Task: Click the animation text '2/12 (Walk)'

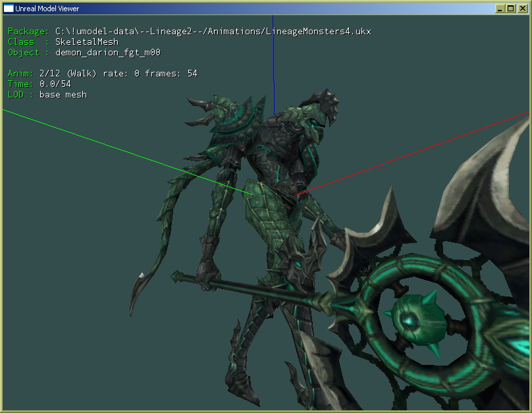Action: pyautogui.click(x=68, y=74)
